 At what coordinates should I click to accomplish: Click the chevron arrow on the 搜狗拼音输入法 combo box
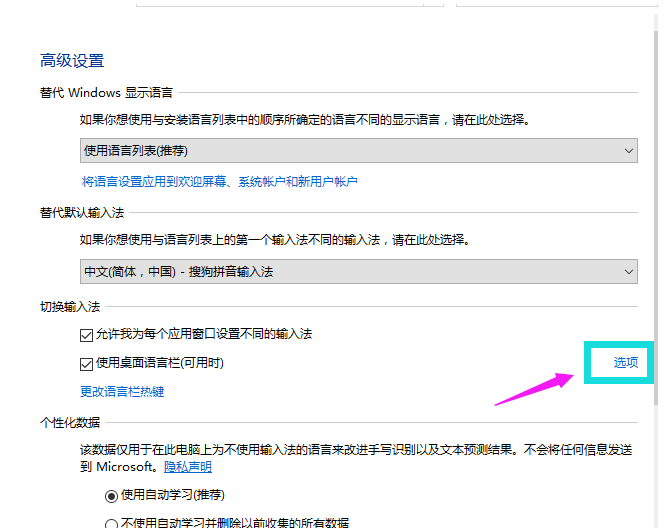(x=629, y=271)
